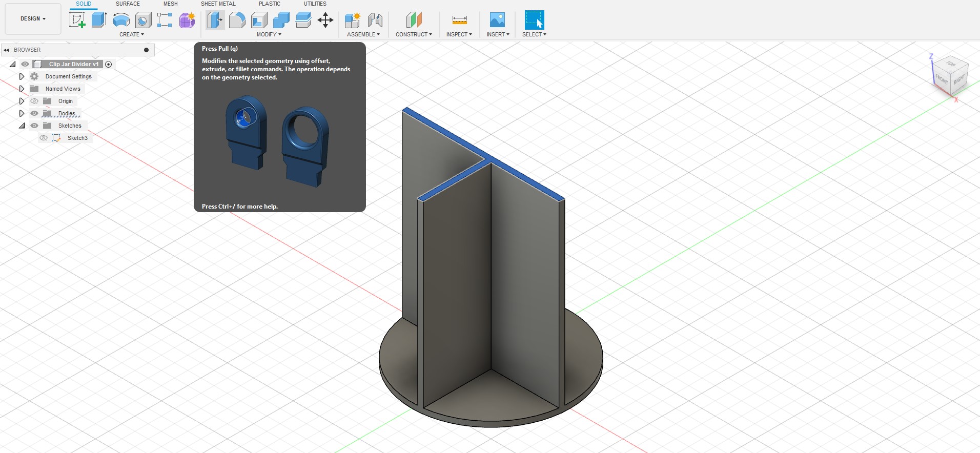980x453 pixels.
Task: Switch to the SHEET METAL tab
Action: click(218, 4)
